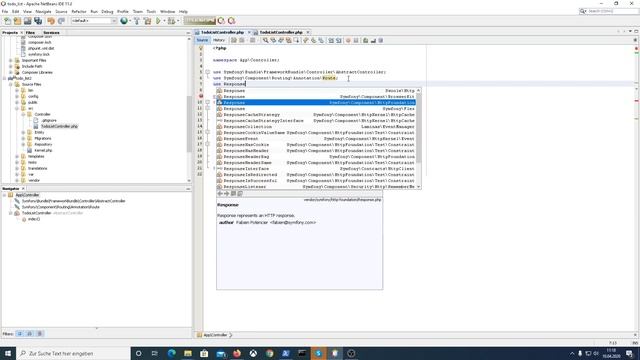Choose ResponseHeaderBag completion entry
This screenshot has width=640, height=360.
pos(316,157)
